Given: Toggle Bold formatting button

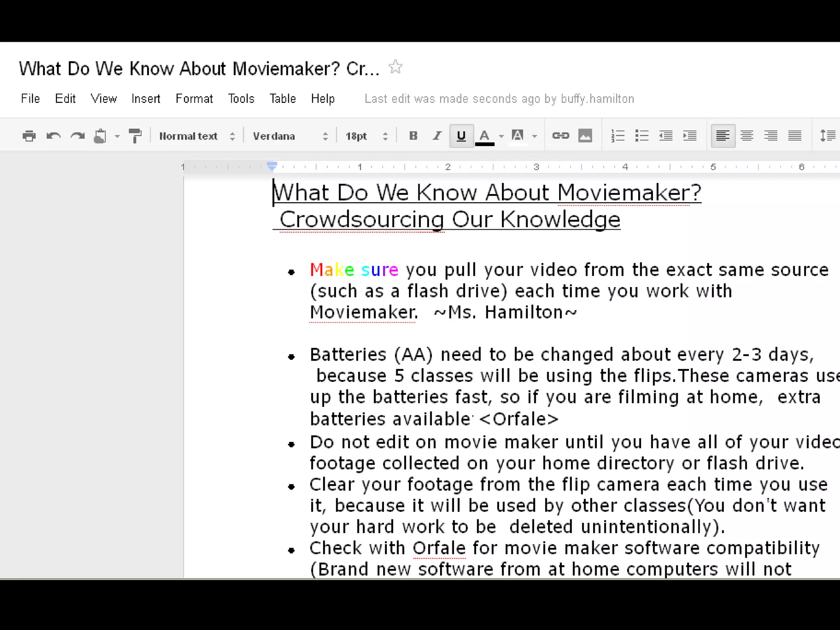Looking at the screenshot, I should pos(413,136).
